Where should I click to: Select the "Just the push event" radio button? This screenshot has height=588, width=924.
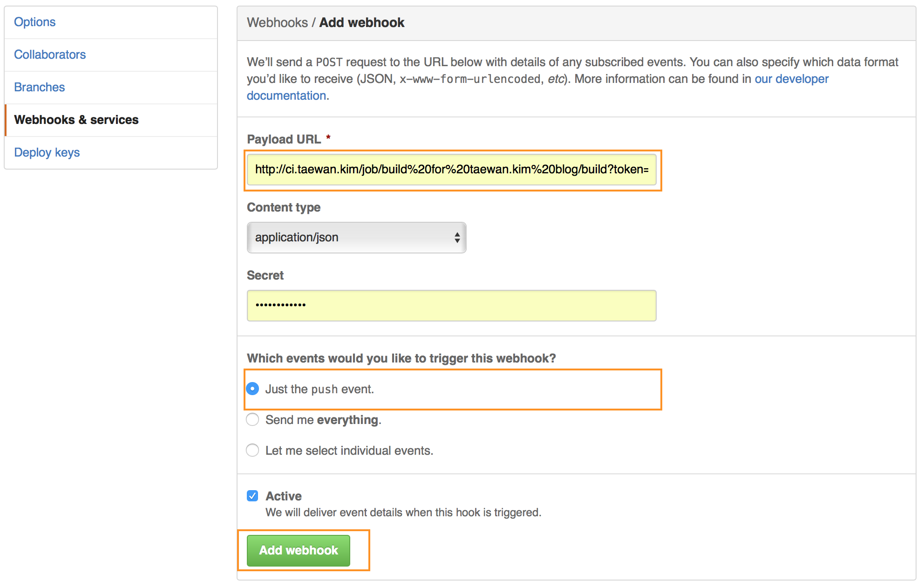(x=252, y=388)
